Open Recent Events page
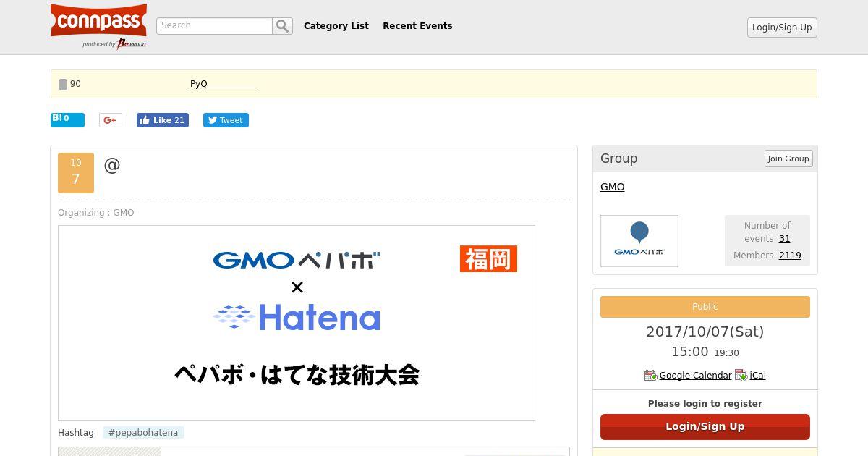The width and height of the screenshot is (868, 456). pyautogui.click(x=417, y=26)
